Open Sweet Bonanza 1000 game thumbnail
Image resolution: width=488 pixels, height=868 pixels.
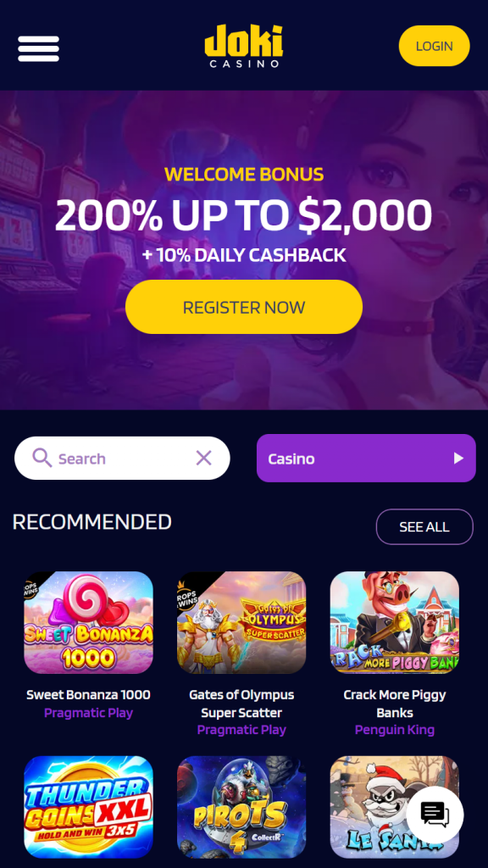(88, 622)
